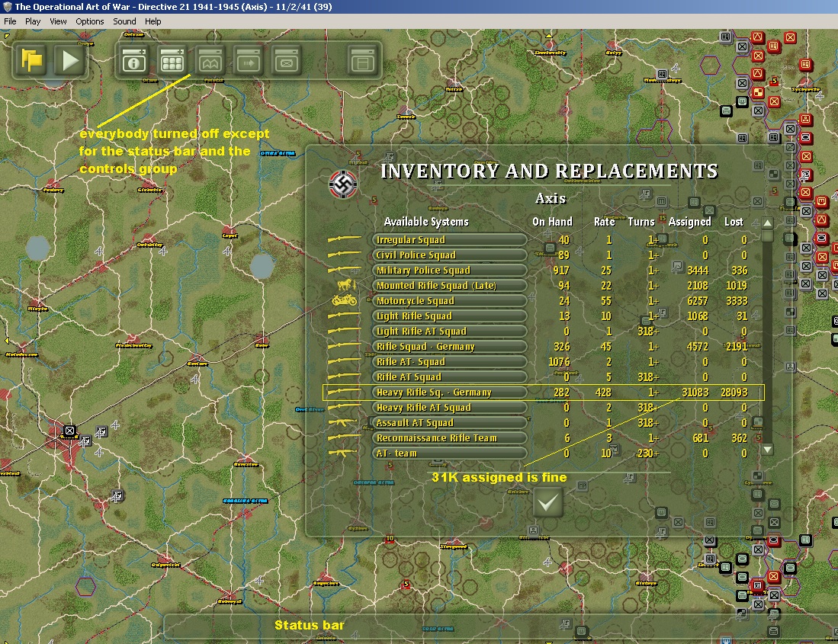The height and width of the screenshot is (644, 838).
Task: Select the Rifle AT Squad row
Action: 449,377
